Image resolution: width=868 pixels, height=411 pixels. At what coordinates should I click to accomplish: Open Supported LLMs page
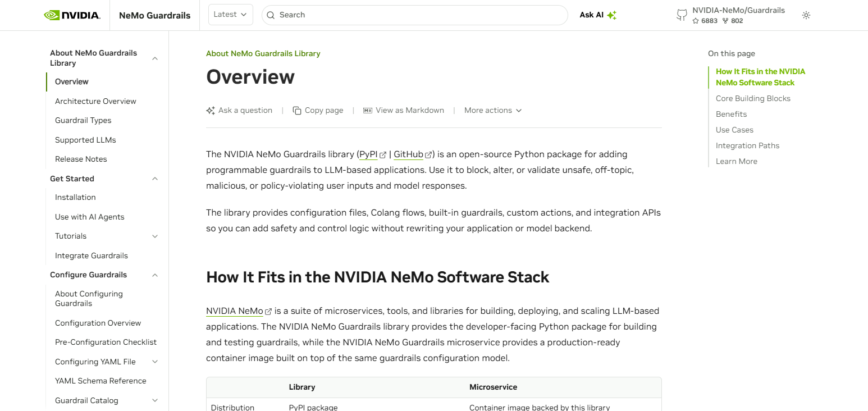(85, 140)
